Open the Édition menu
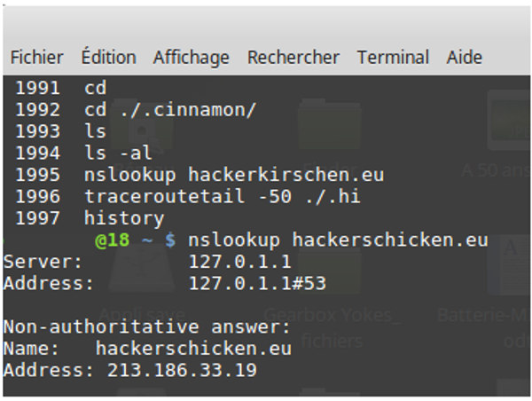532x401 pixels. tap(108, 57)
